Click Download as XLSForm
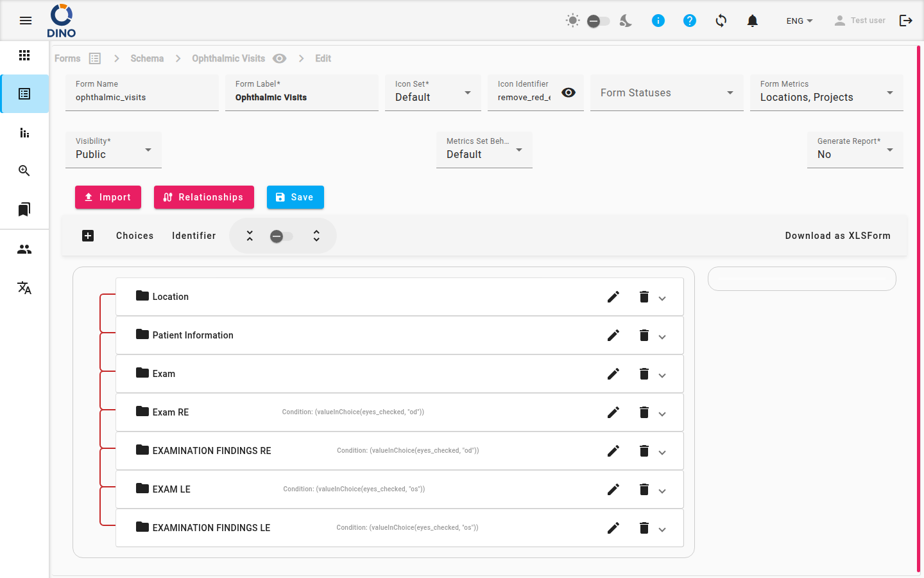 [x=837, y=236]
